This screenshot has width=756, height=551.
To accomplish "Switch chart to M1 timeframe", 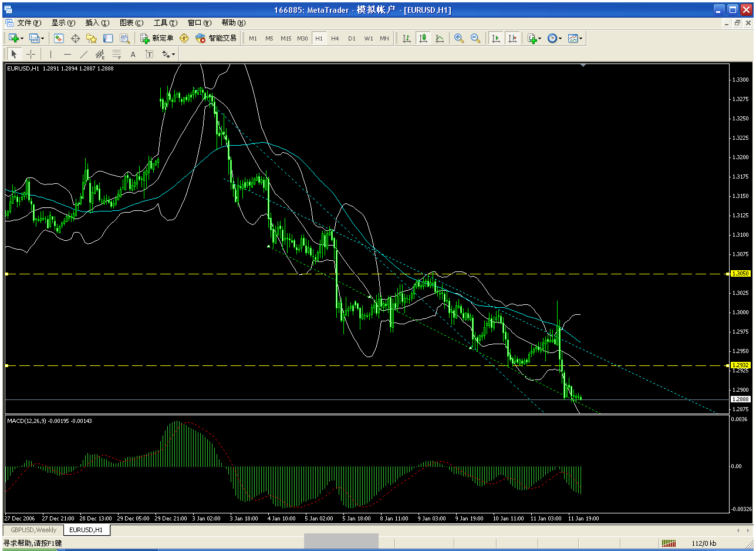I will tap(253, 38).
